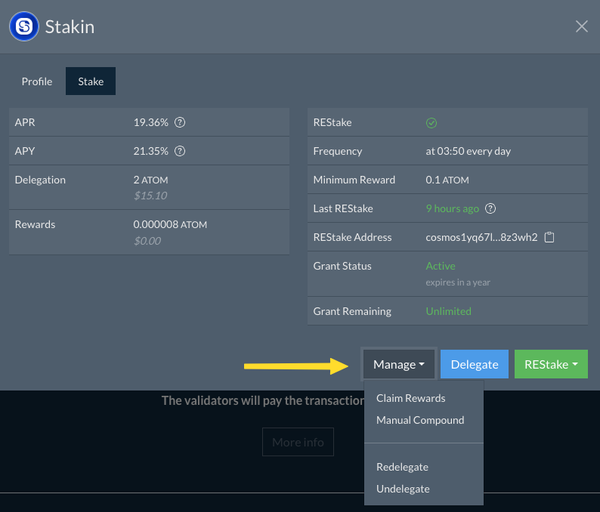Select Manual Compound menu option
This screenshot has width=600, height=512.
(x=420, y=420)
